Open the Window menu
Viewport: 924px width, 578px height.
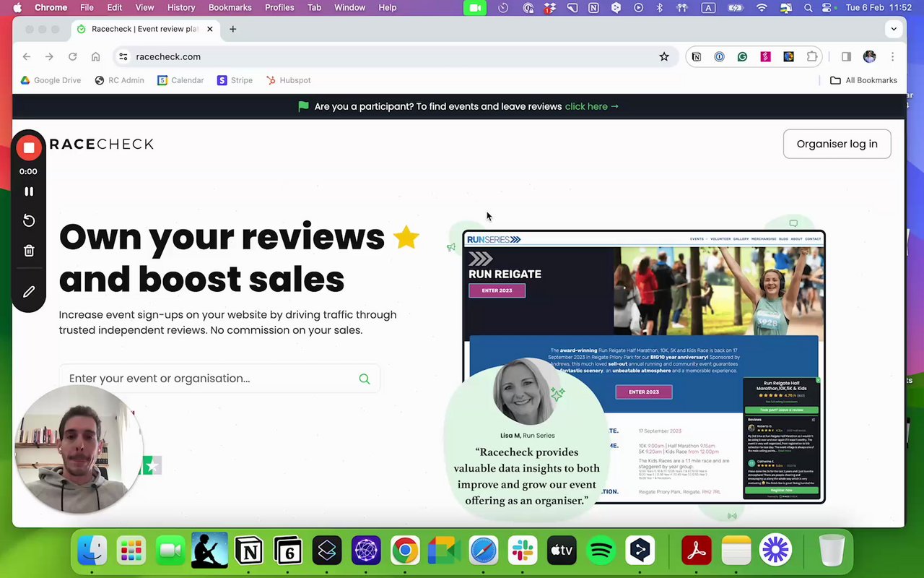click(x=349, y=7)
